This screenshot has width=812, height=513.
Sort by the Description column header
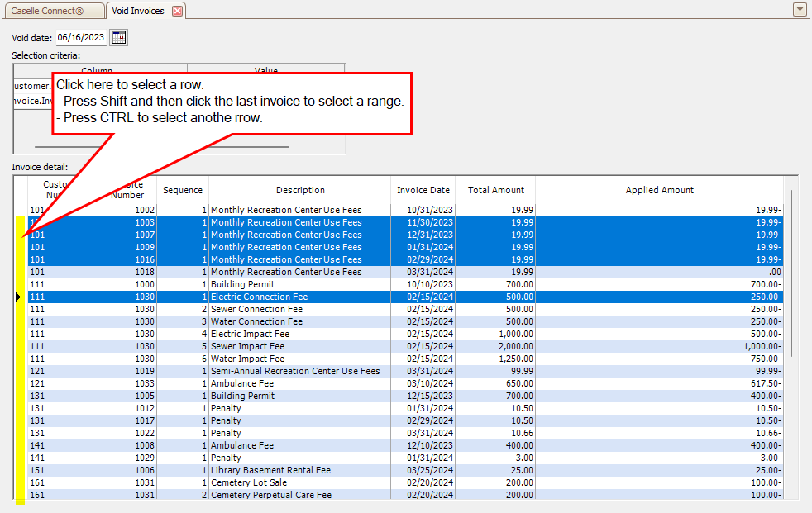299,190
